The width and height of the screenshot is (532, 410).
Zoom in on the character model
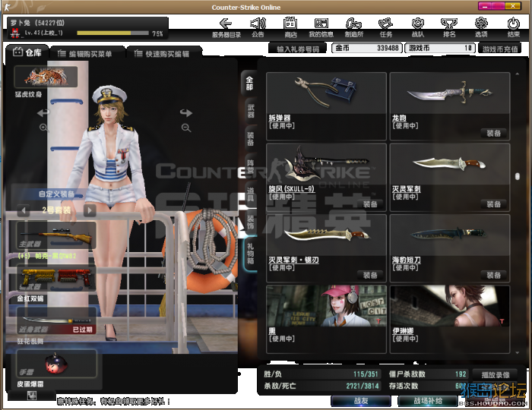coord(44,128)
